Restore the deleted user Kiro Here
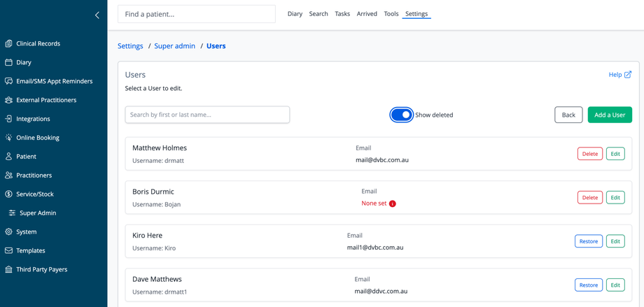 point(588,241)
